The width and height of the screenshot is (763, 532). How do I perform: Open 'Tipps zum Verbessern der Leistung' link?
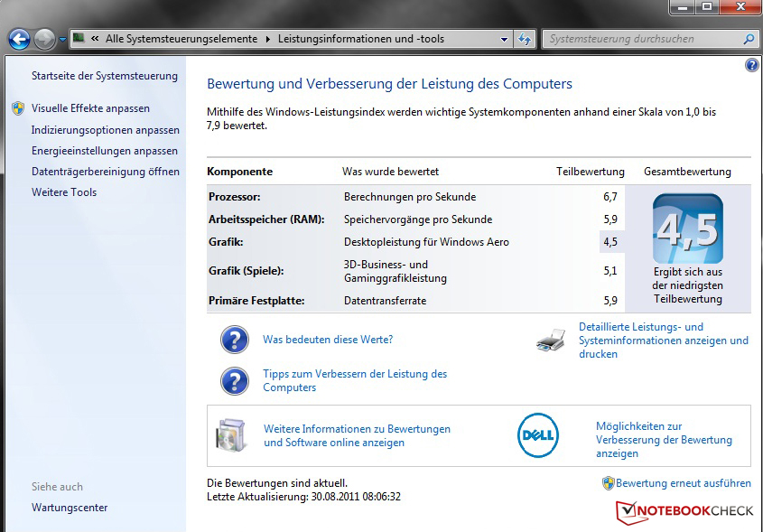tap(355, 380)
